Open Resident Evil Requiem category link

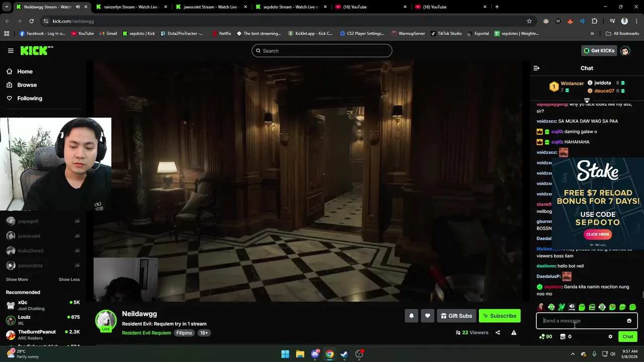point(146,333)
